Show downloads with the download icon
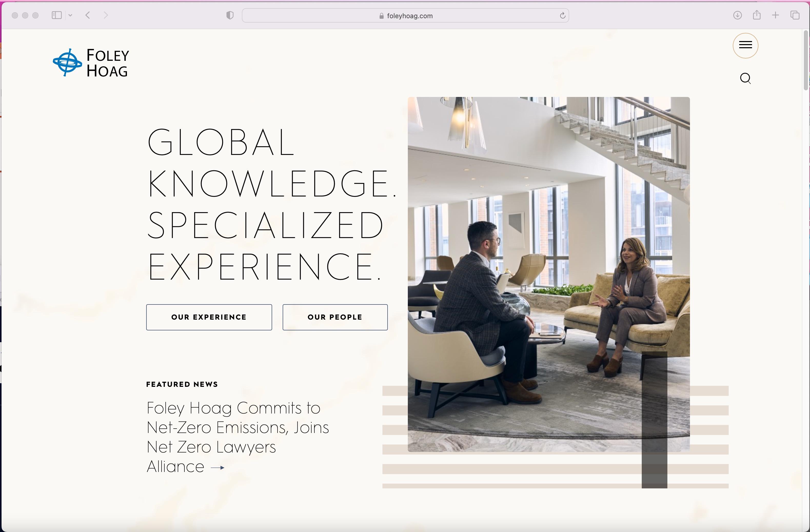Viewport: 810px width, 532px height. click(737, 15)
